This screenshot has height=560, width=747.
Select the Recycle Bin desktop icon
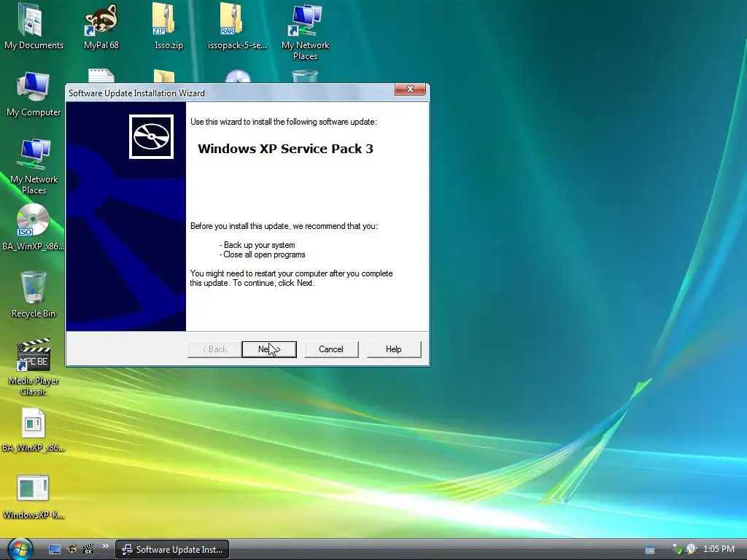(34, 294)
